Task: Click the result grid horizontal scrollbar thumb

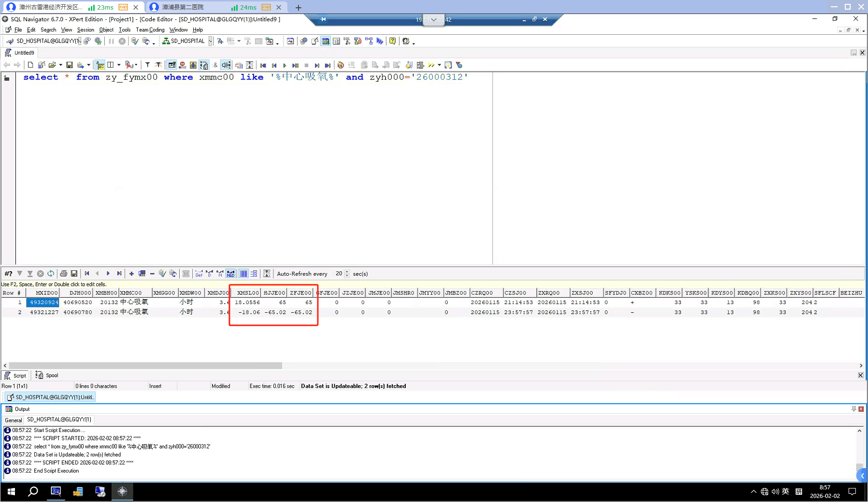Action: pos(145,366)
